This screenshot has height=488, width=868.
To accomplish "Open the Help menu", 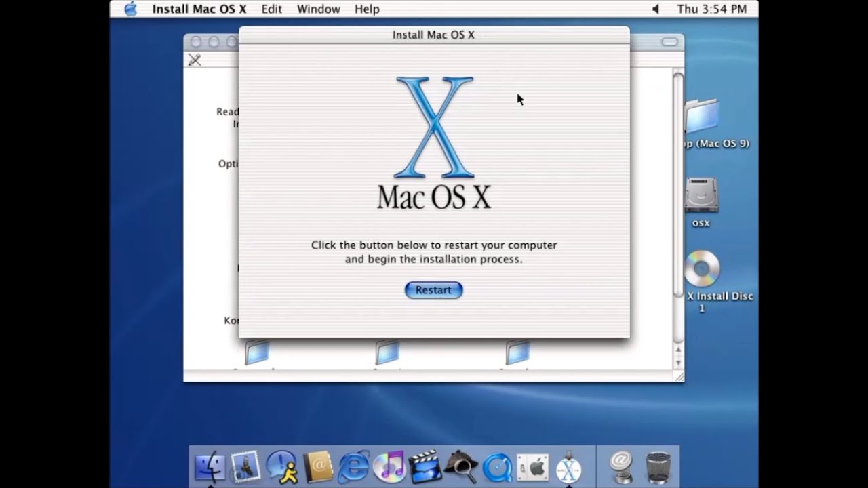I will [x=367, y=9].
